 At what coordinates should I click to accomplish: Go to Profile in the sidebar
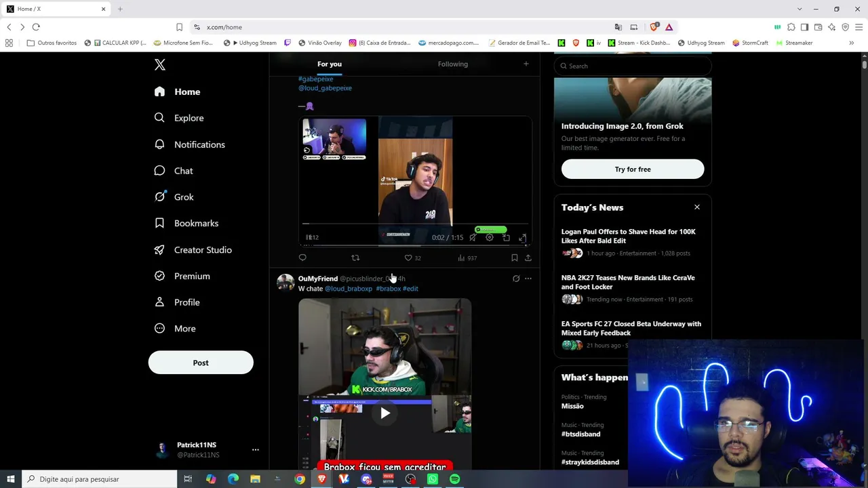pos(177,302)
